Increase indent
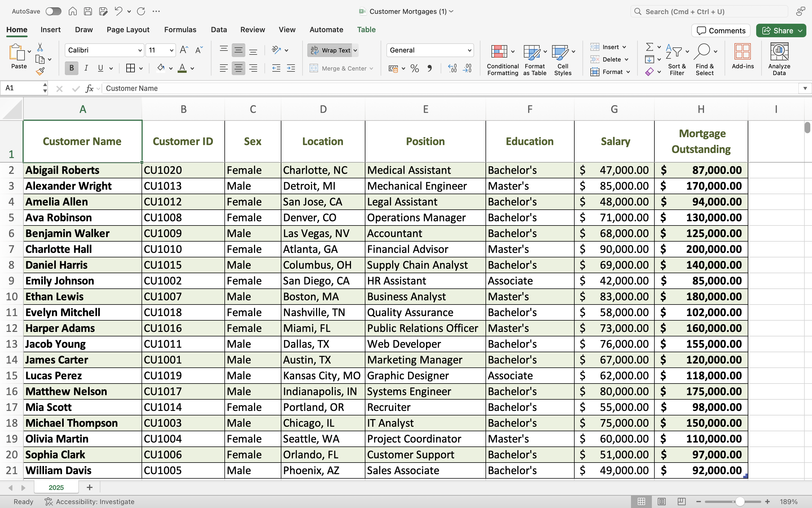812x508 pixels. [x=291, y=69]
